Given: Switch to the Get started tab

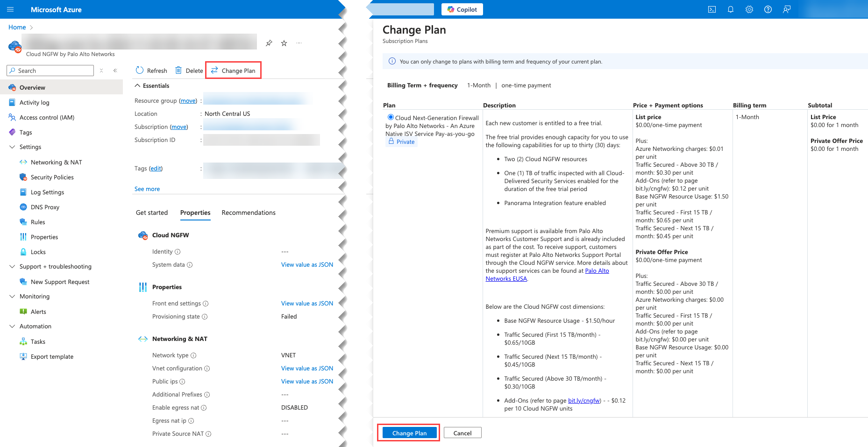Looking at the screenshot, I should point(152,213).
